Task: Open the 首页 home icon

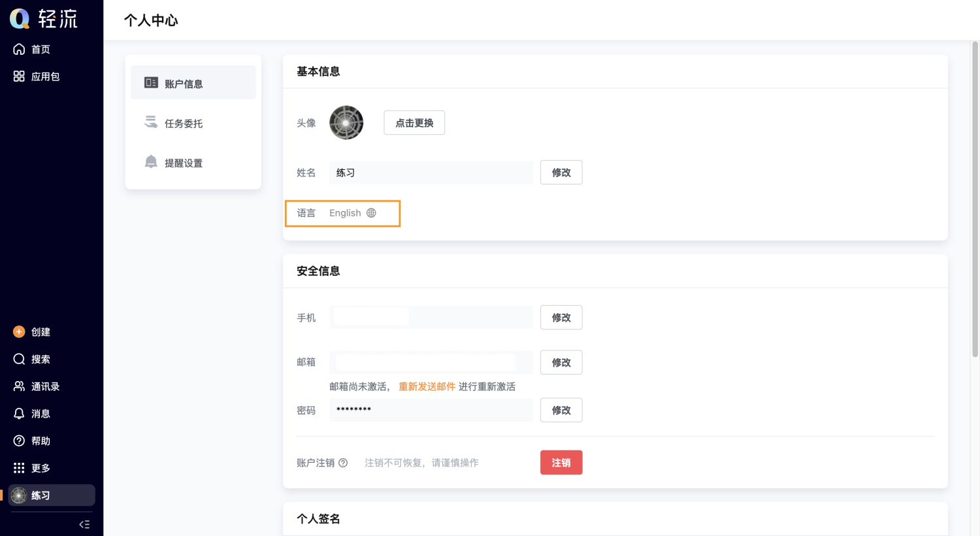Action: click(19, 50)
